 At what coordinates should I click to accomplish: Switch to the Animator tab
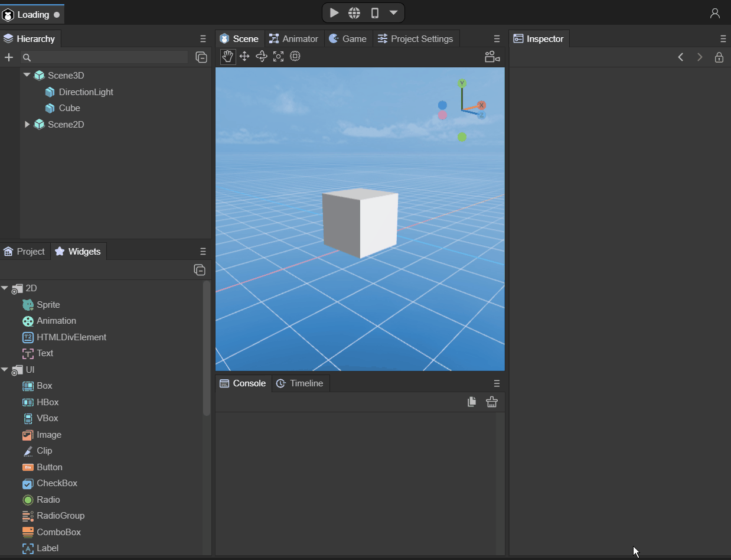tap(294, 39)
